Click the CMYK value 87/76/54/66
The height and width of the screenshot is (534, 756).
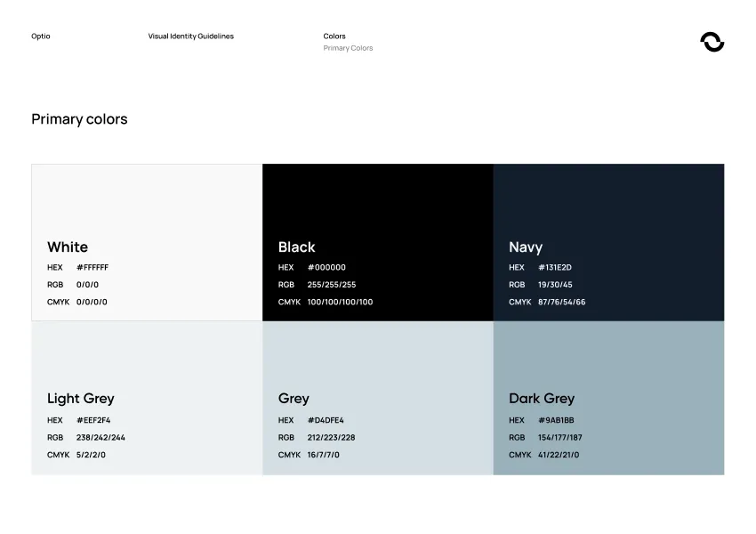point(563,302)
